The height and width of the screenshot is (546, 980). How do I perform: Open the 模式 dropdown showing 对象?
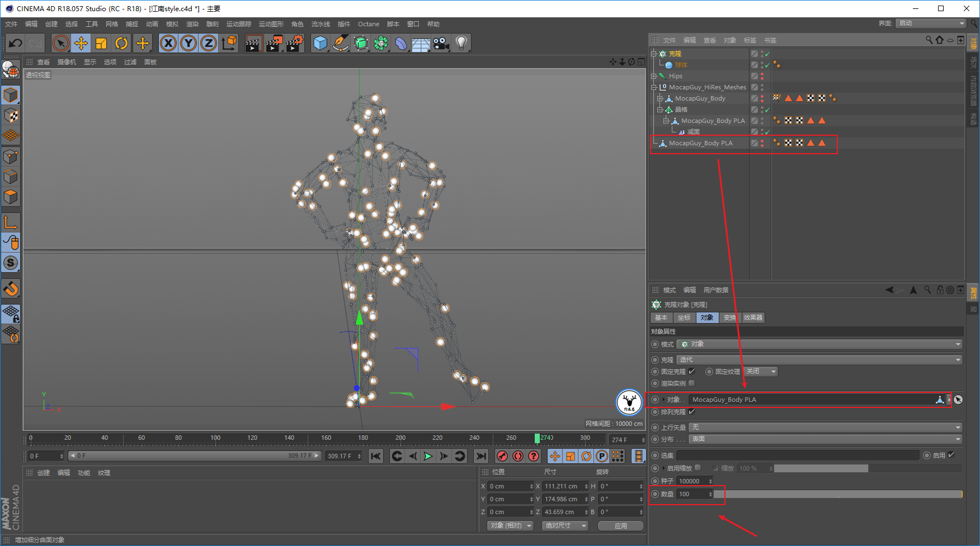[x=819, y=344]
